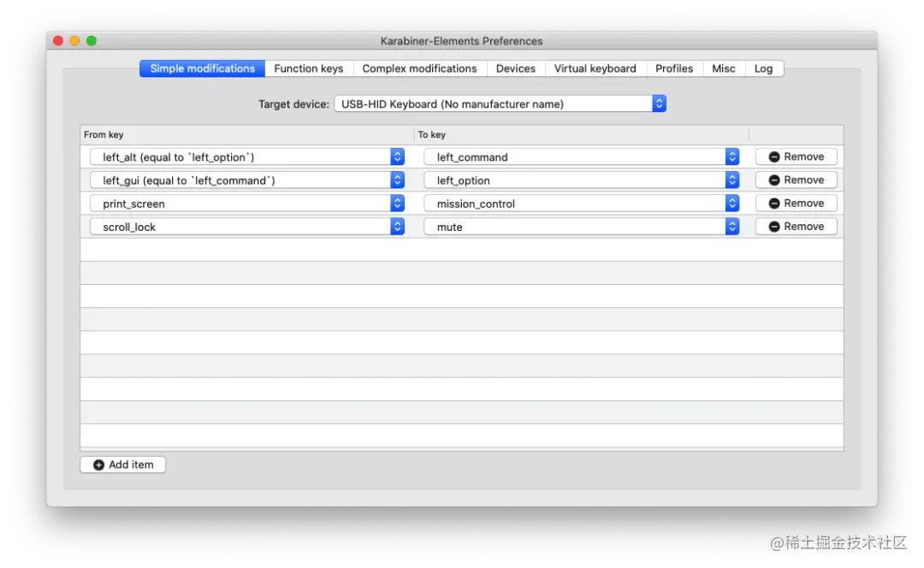Switch to Simple modifications tab

202,68
